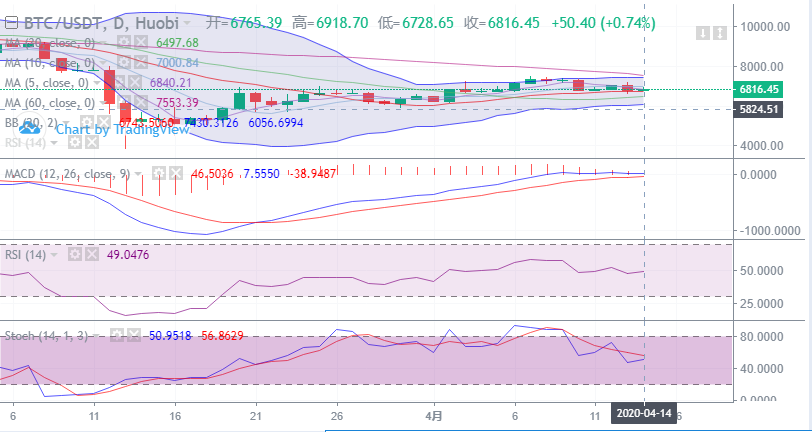
Task: Click the Stoch value 56.8629
Action: pyautogui.click(x=221, y=336)
